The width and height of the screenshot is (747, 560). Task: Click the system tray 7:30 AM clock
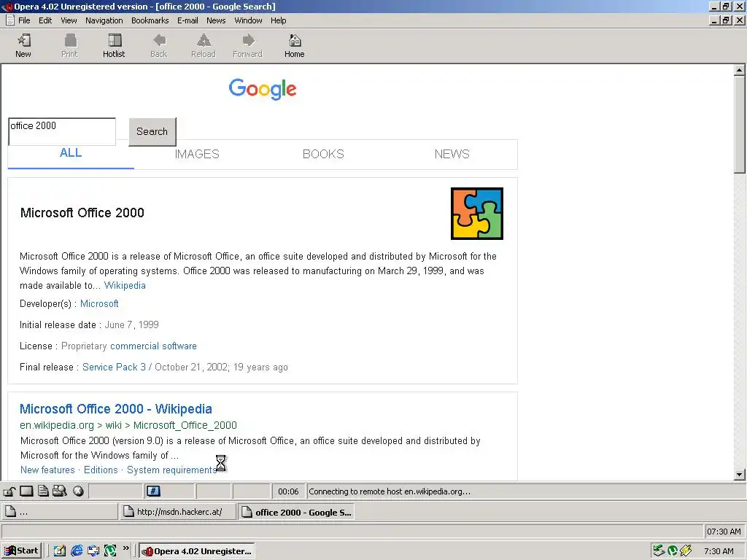[719, 551]
